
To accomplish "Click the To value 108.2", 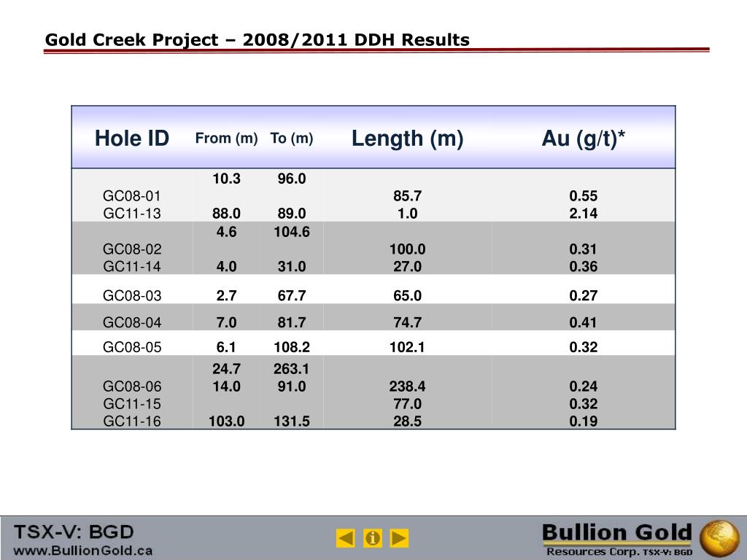I will tap(292, 347).
